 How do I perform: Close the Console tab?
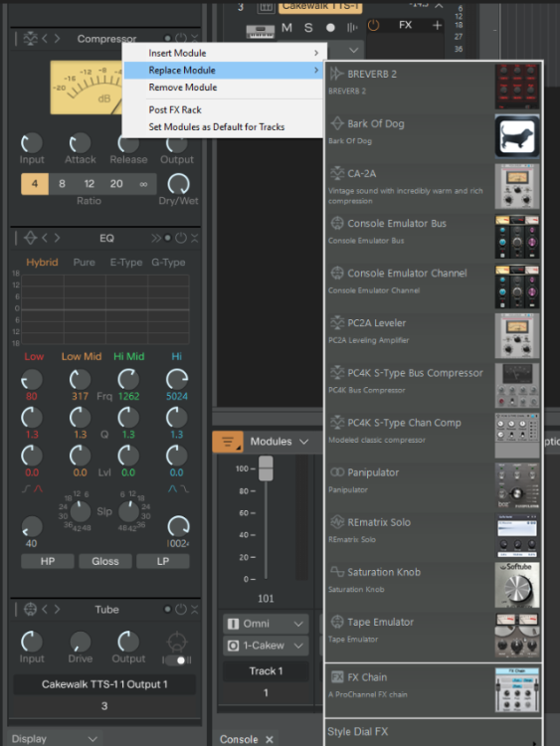[270, 739]
